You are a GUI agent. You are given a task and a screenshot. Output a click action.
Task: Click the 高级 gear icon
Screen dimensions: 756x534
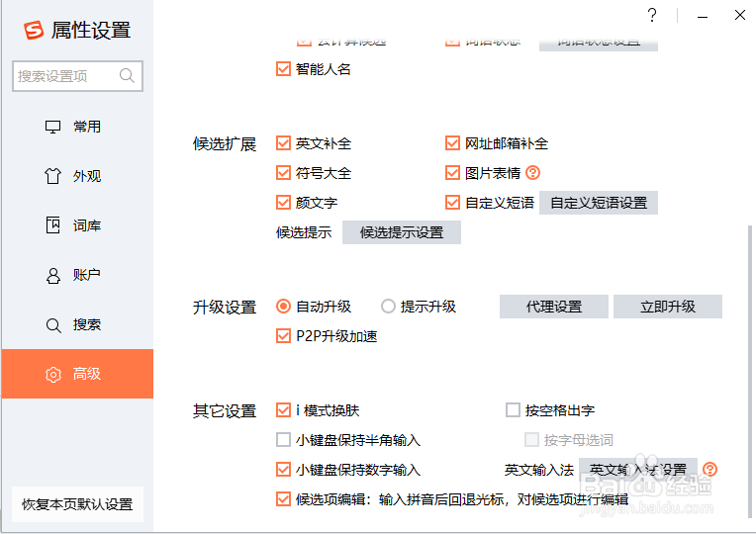53,375
